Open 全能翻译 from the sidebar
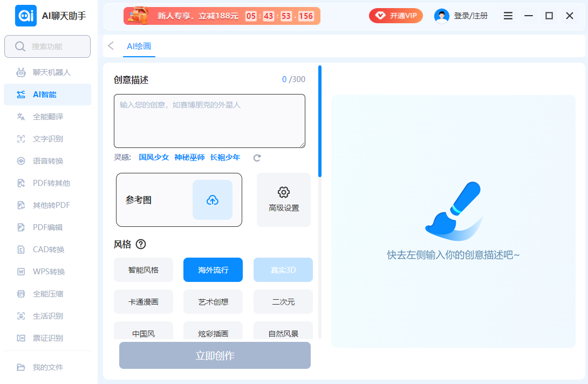 pos(48,117)
